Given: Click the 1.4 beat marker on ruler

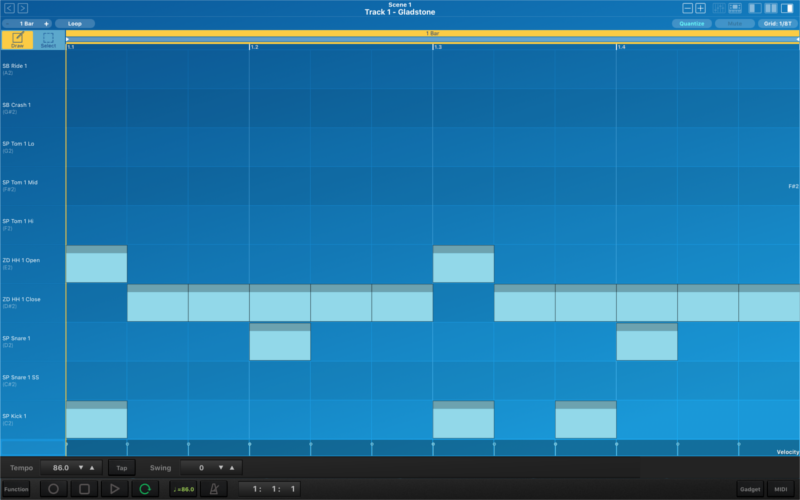Looking at the screenshot, I should click(x=620, y=47).
